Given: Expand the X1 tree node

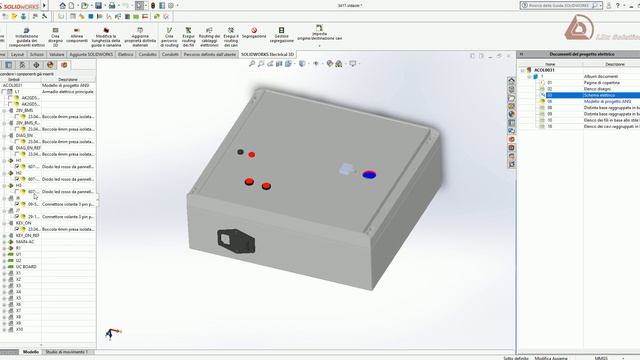Looking at the screenshot, I should pos(4,273).
